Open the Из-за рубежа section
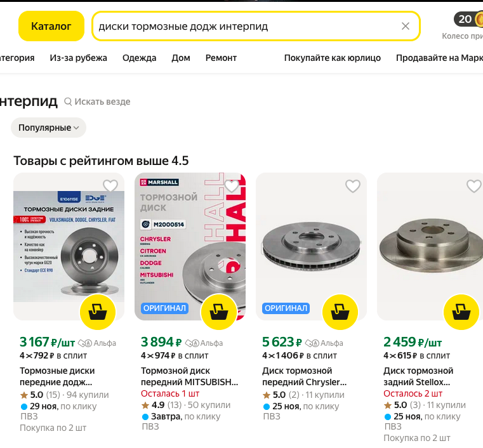 click(x=79, y=58)
